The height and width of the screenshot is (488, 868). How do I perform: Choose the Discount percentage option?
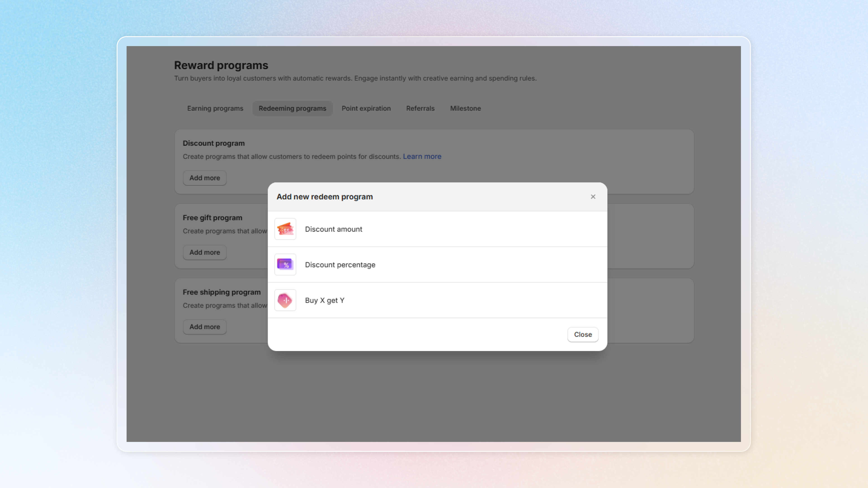pos(340,265)
